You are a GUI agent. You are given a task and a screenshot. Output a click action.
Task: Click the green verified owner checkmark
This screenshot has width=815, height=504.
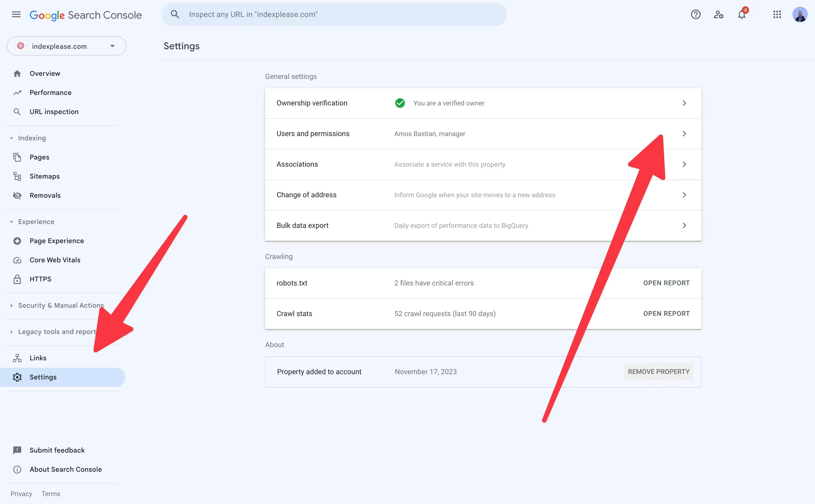pos(400,103)
